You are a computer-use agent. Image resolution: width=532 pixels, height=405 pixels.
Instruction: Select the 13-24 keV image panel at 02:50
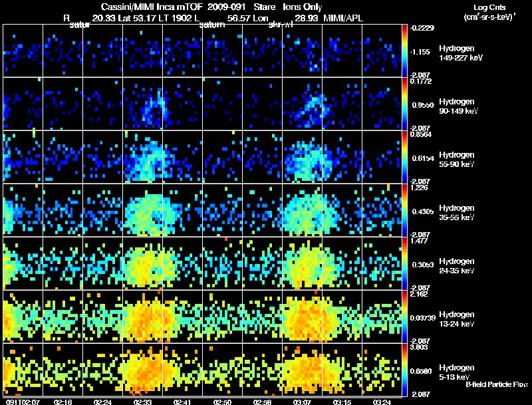223,317
